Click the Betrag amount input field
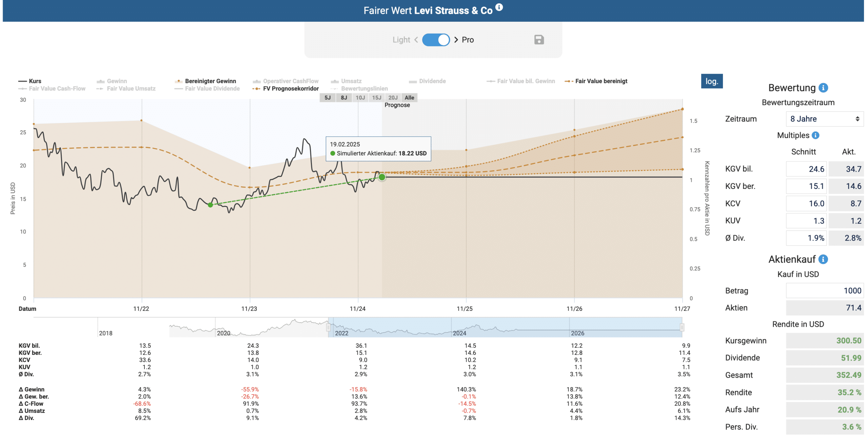This screenshot has height=438, width=868. pos(824,290)
